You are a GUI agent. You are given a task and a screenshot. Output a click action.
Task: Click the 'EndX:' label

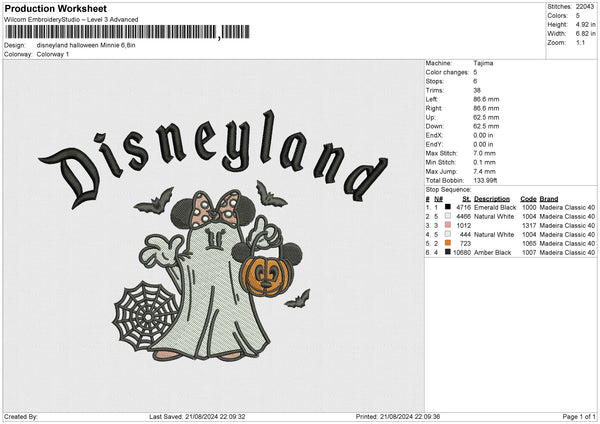(x=434, y=135)
